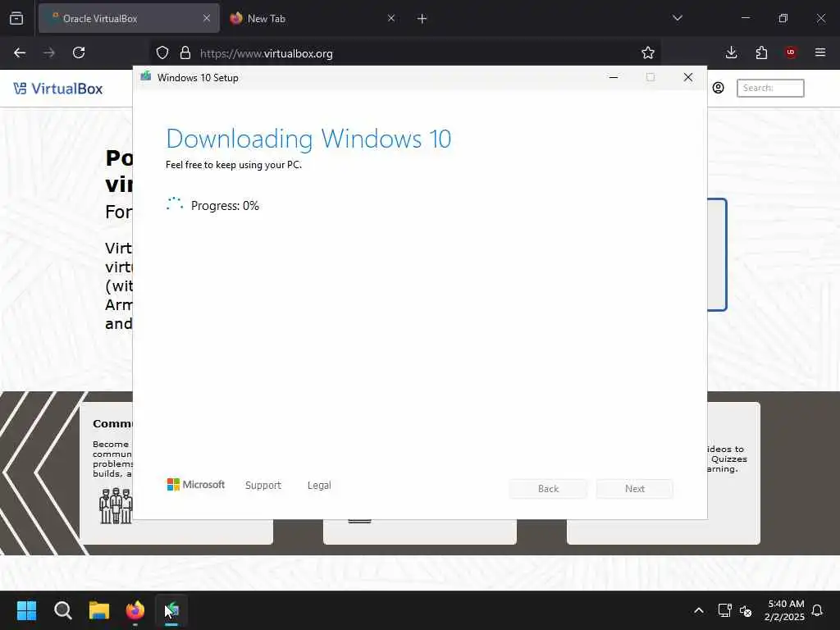This screenshot has height=630, width=840.
Task: Close the Oracle VirtualBox tab
Action: (x=207, y=19)
